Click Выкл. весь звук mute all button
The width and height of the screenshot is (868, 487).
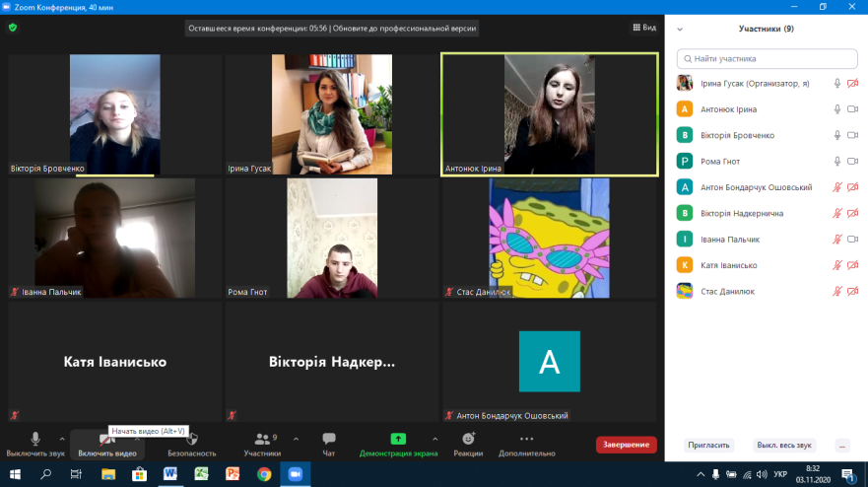click(784, 445)
